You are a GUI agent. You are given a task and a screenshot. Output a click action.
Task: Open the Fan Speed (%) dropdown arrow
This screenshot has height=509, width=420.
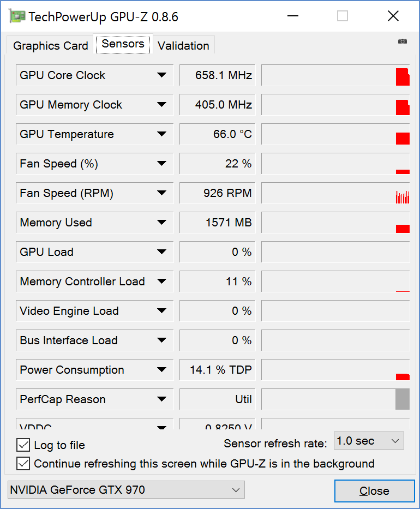(161, 163)
